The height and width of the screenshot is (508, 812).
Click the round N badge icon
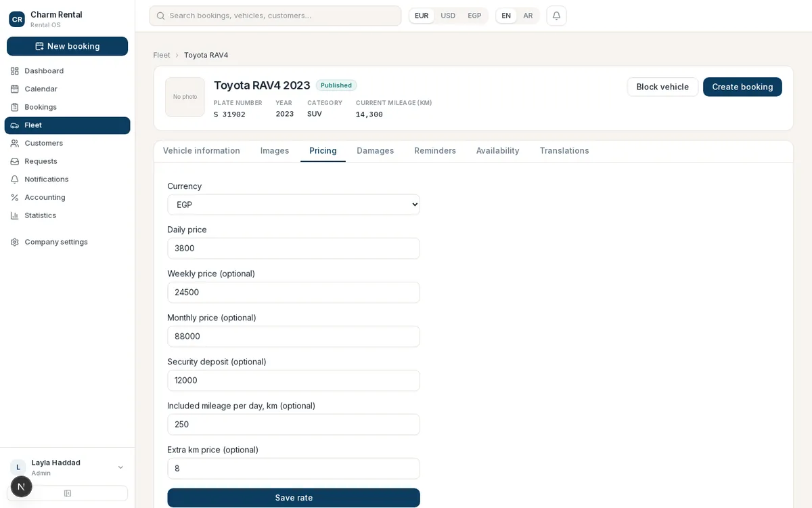click(x=22, y=486)
